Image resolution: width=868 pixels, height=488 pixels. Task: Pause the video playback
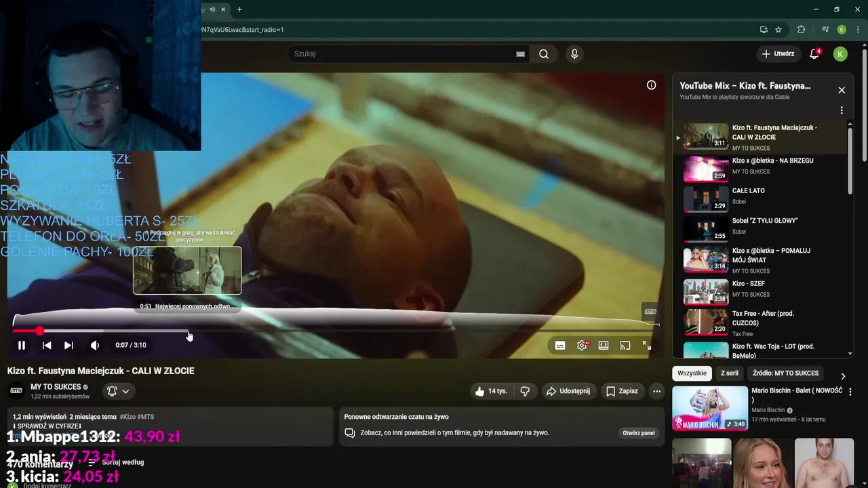point(22,345)
